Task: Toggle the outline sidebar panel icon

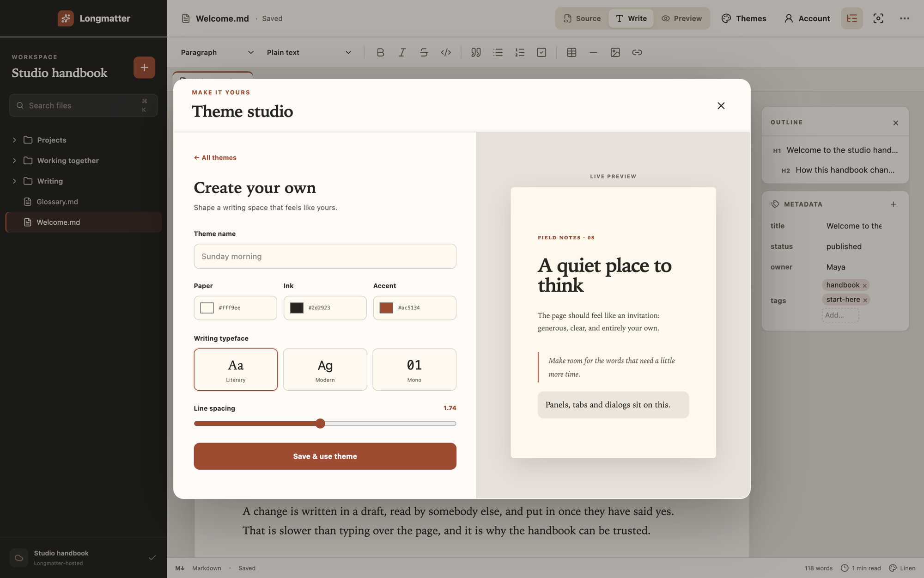Action: pos(852,18)
